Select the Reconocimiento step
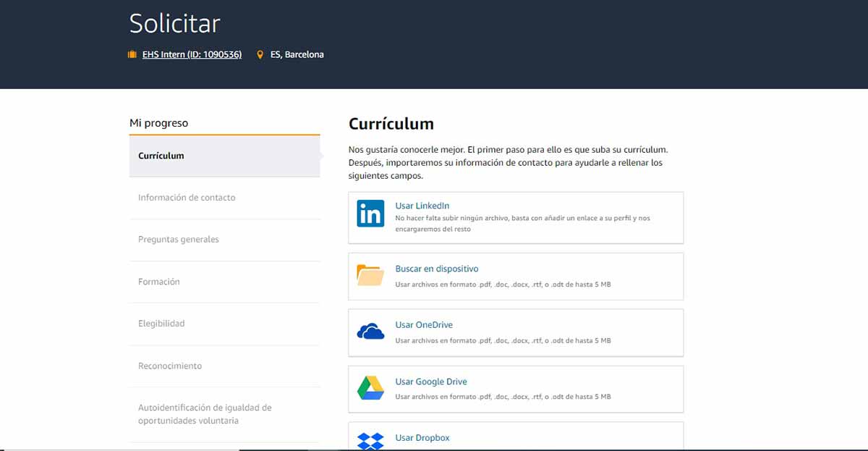This screenshot has height=451, width=868. 170,366
